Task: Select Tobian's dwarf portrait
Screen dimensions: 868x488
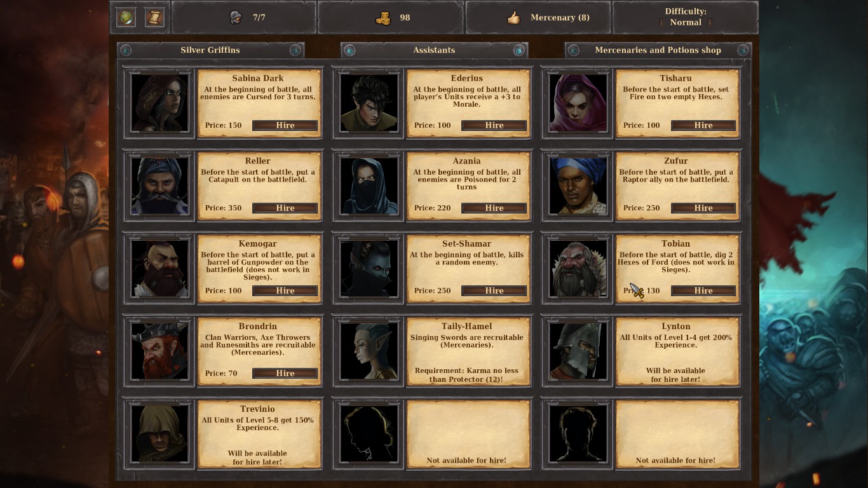Action: pos(578,268)
